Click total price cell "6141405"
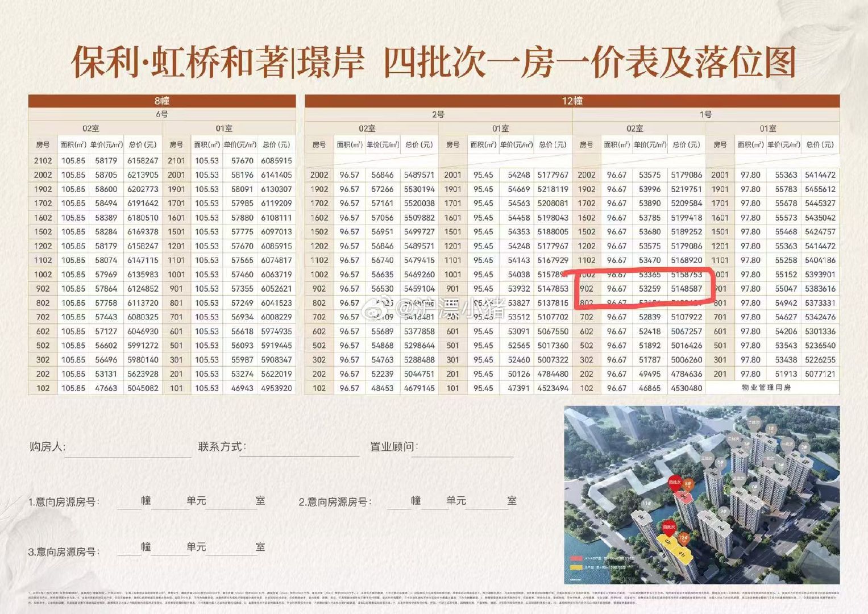 (276, 175)
